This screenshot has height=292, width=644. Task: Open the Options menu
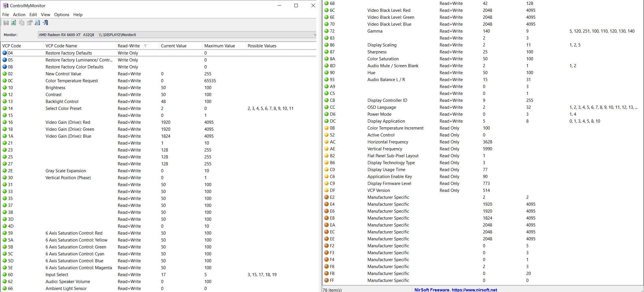(61, 15)
